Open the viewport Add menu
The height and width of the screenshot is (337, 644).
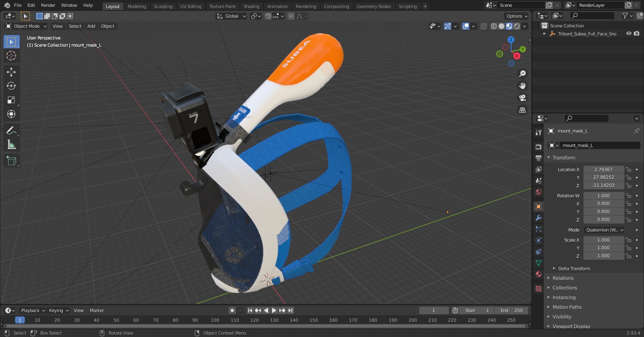pos(91,26)
